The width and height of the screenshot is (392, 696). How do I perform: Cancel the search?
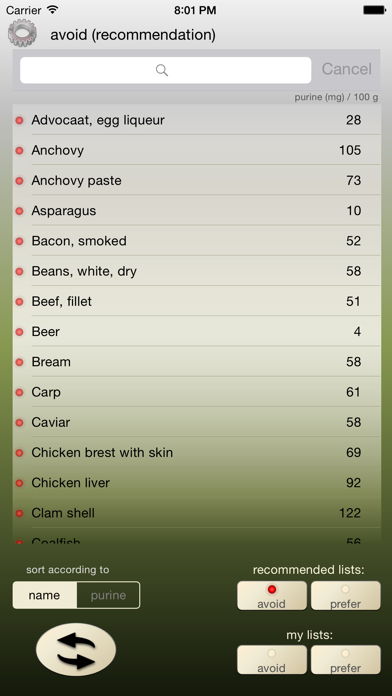(346, 69)
